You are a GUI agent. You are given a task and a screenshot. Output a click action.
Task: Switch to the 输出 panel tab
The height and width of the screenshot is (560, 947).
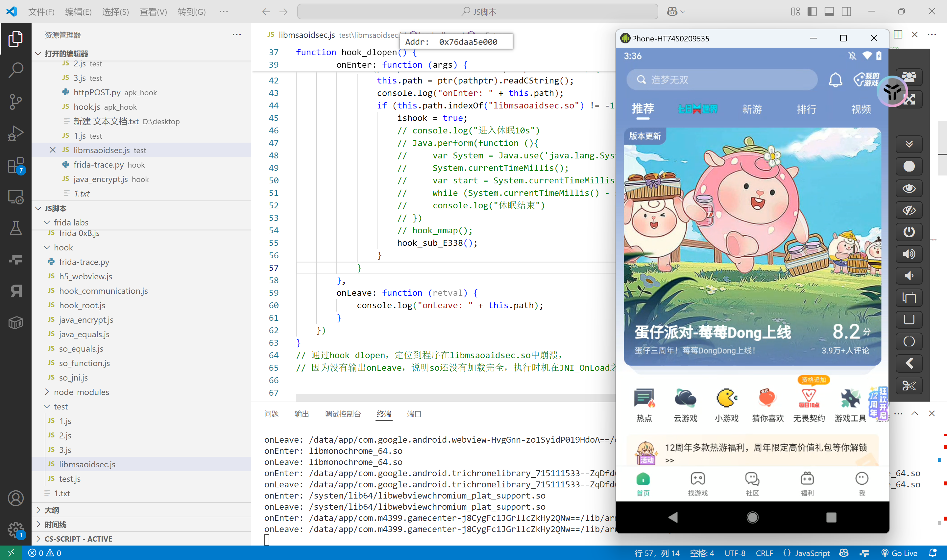pos(301,414)
